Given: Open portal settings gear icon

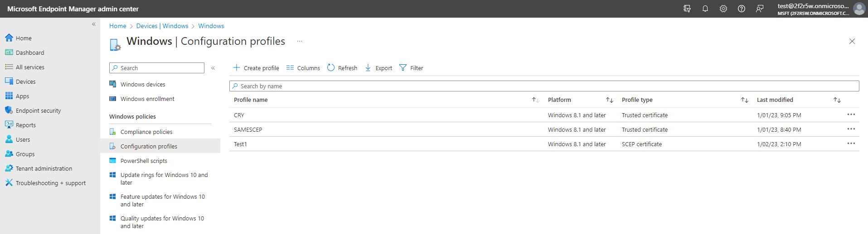Looking at the screenshot, I should 723,9.
